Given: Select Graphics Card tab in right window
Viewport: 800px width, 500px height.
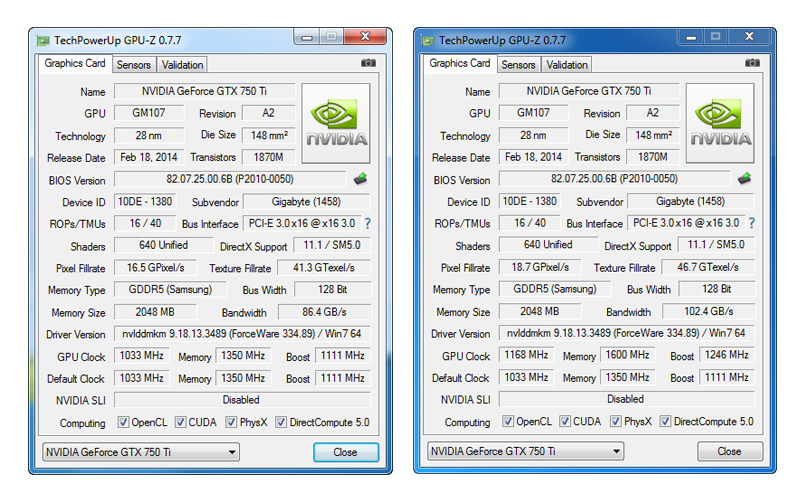Looking at the screenshot, I should click(x=460, y=63).
